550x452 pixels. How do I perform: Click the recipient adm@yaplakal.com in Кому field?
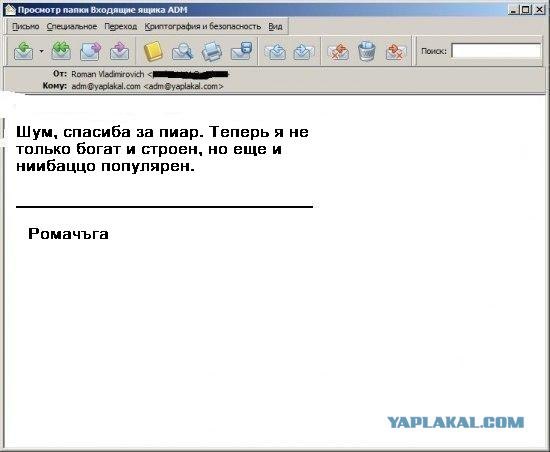[147, 86]
